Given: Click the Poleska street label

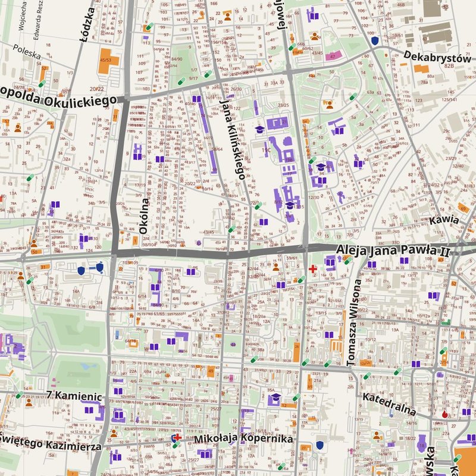Looking at the screenshot, I should tap(27, 52).
